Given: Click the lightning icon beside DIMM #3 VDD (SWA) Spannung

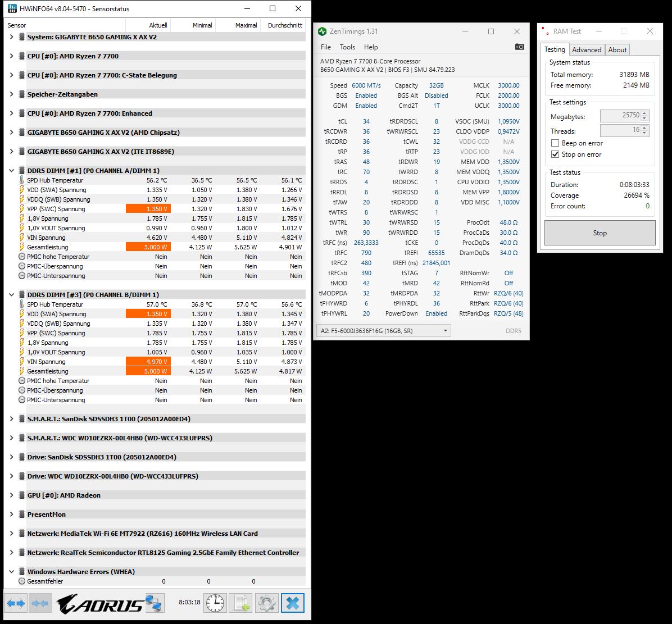Looking at the screenshot, I should point(22,314).
